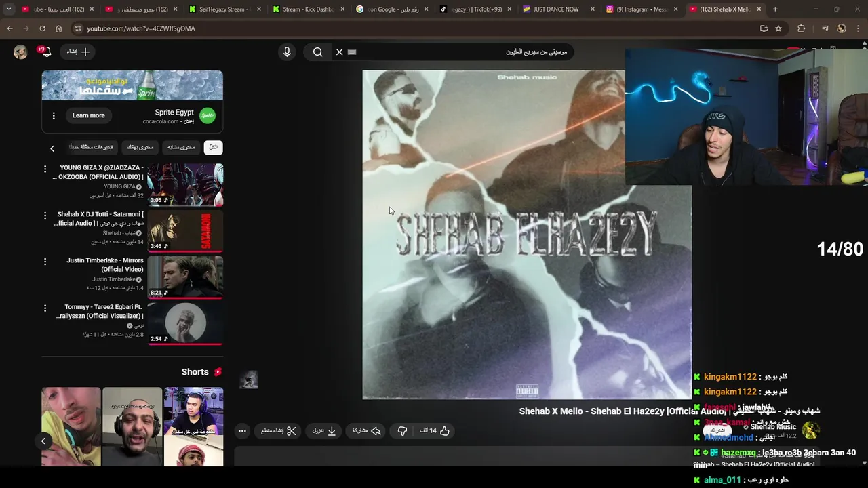Viewport: 868px width, 488px height.
Task: Open the browser extensions puzzle icon
Action: [x=801, y=28]
